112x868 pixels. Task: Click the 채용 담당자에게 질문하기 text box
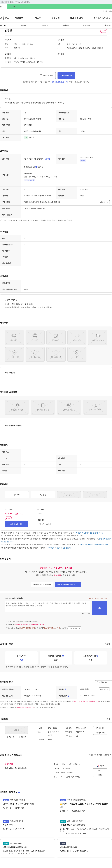(47, 606)
